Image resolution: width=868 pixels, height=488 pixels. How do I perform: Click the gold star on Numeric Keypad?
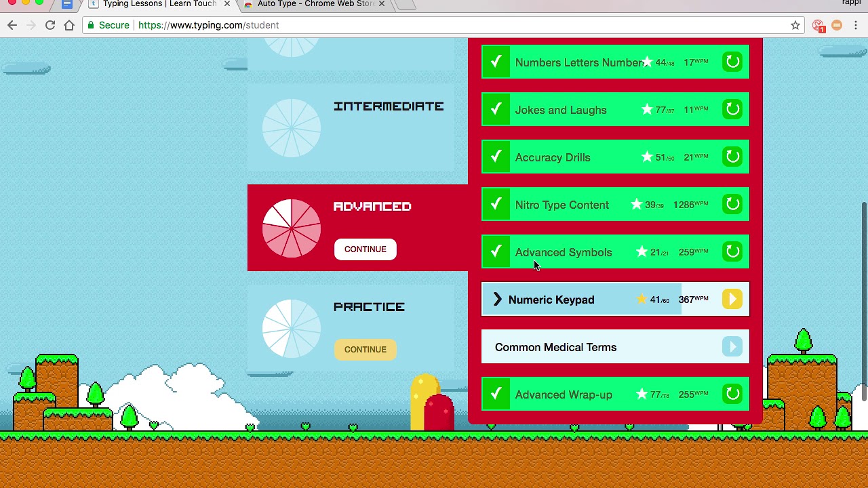tap(642, 299)
